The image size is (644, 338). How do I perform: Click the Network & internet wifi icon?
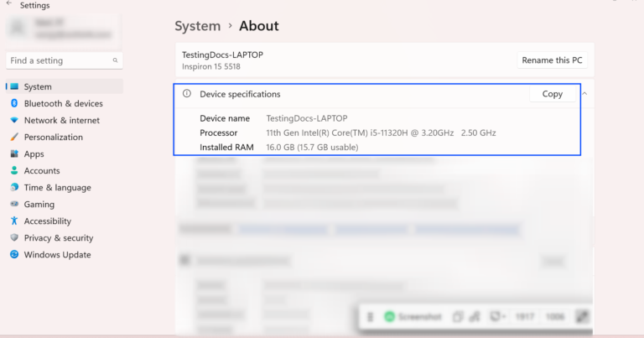coord(14,120)
